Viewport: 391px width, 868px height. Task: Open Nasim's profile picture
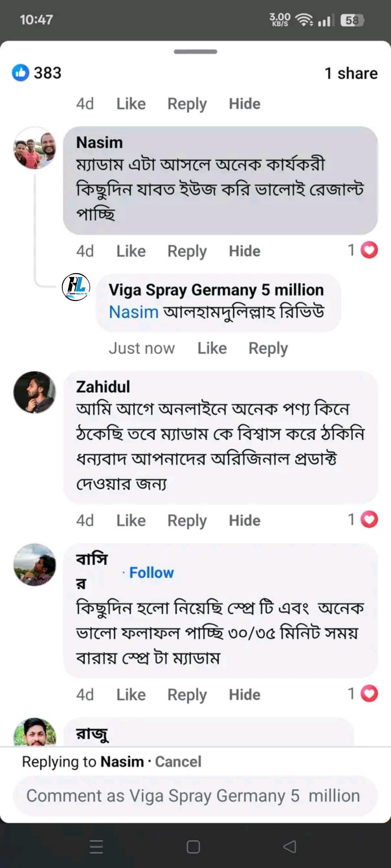[x=35, y=148]
